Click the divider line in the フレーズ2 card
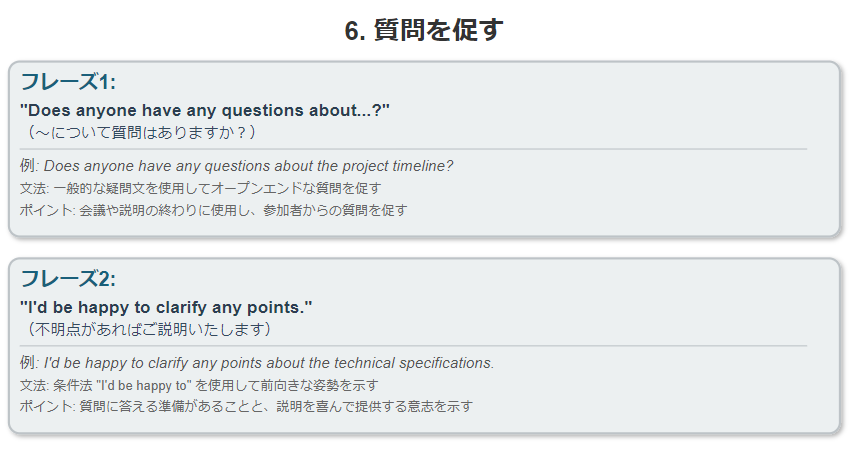 click(413, 346)
